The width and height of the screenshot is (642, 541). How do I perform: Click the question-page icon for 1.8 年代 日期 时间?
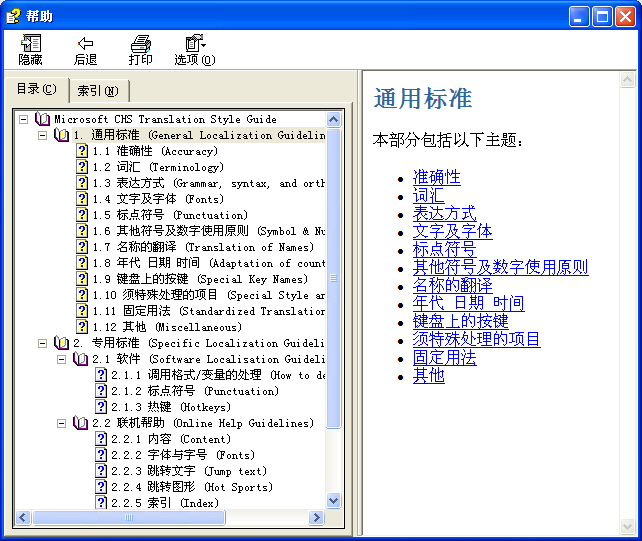click(x=82, y=263)
